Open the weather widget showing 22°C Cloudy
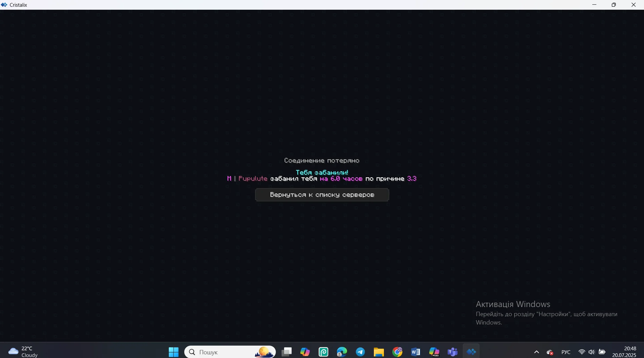Screen dimensions: 644x358 [23, 352]
